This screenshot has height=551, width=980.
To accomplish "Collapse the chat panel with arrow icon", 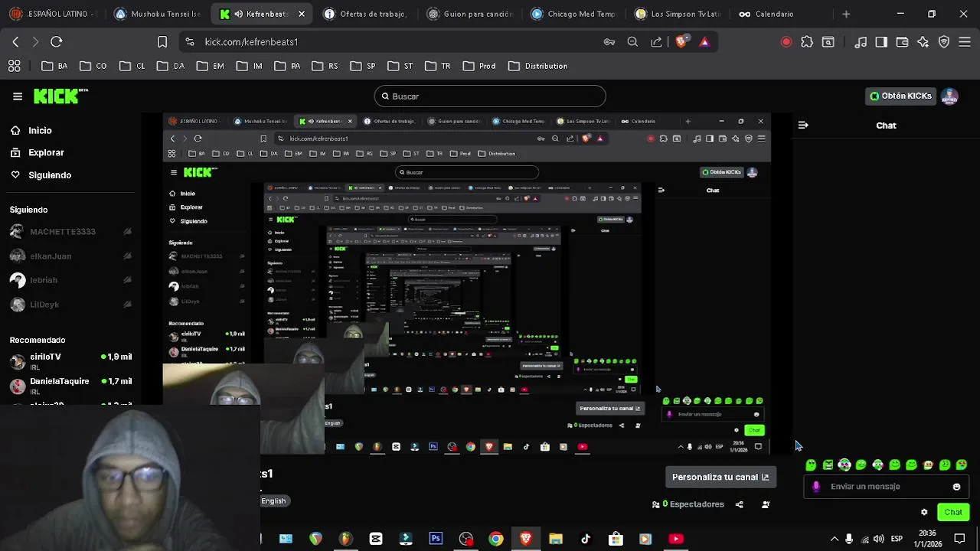I will 803,125.
